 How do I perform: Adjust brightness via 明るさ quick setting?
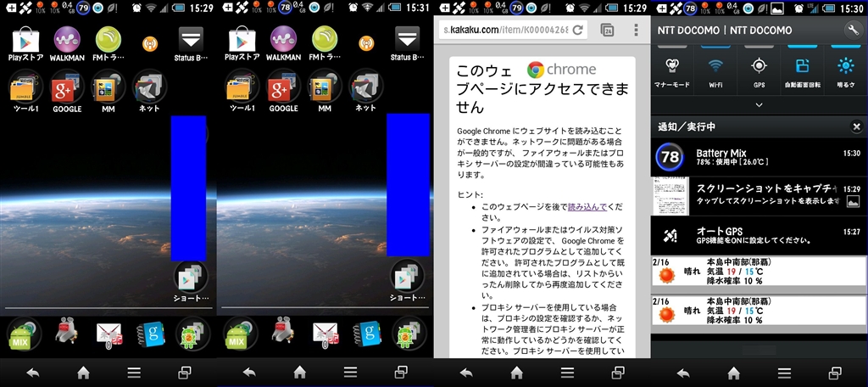(845, 71)
